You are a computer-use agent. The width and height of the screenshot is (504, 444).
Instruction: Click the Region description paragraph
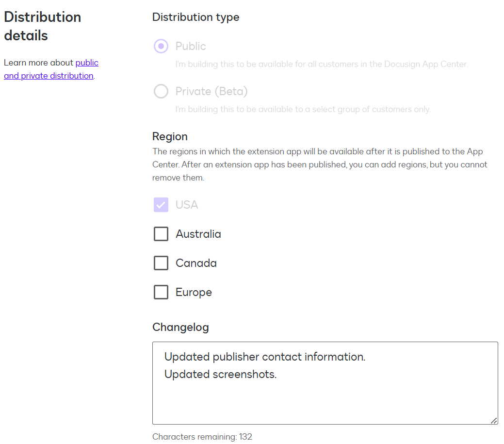pyautogui.click(x=320, y=164)
